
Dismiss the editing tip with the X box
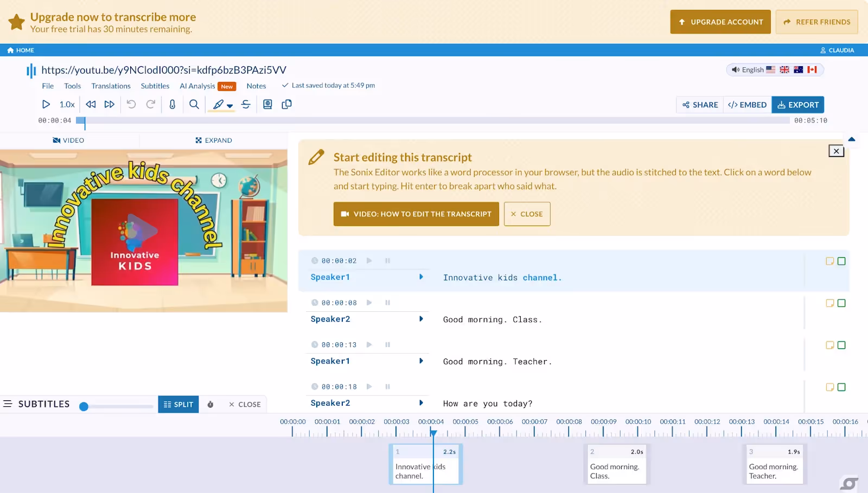836,151
